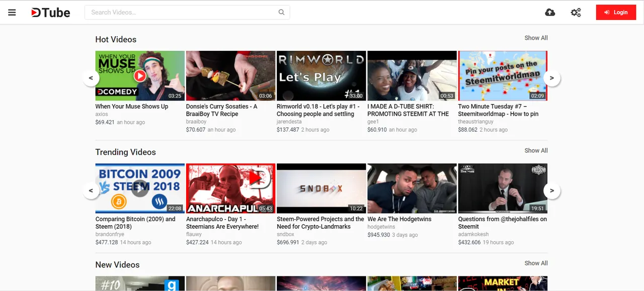
Task: Click the New Videos heading
Action: click(117, 265)
